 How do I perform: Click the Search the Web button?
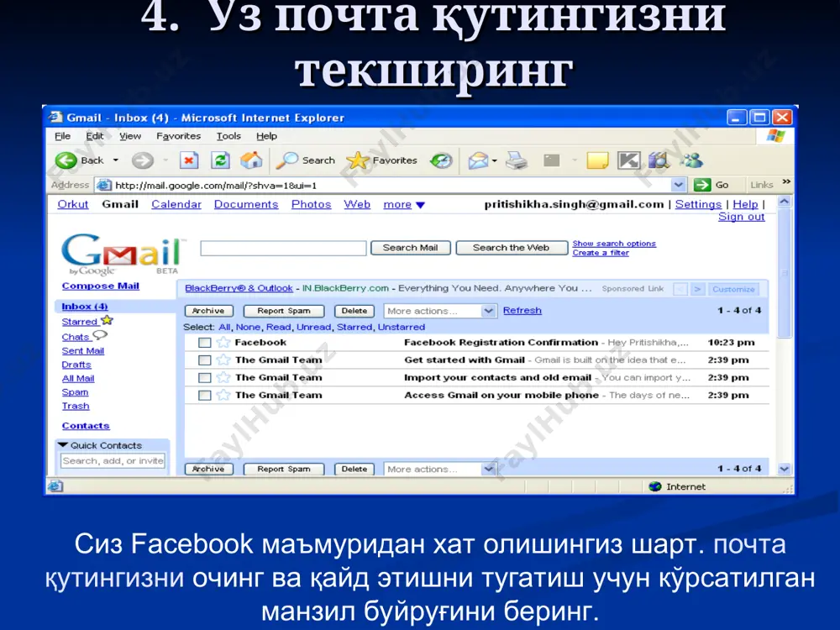[x=512, y=248]
